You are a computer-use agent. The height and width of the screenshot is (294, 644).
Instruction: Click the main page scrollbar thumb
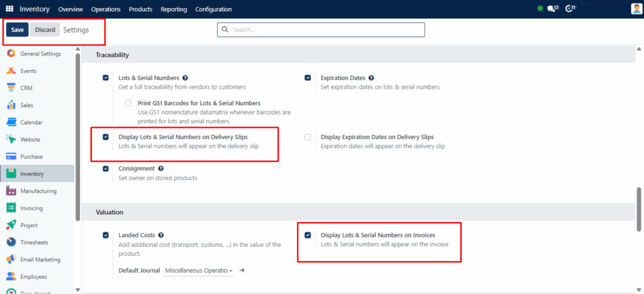(x=639, y=210)
